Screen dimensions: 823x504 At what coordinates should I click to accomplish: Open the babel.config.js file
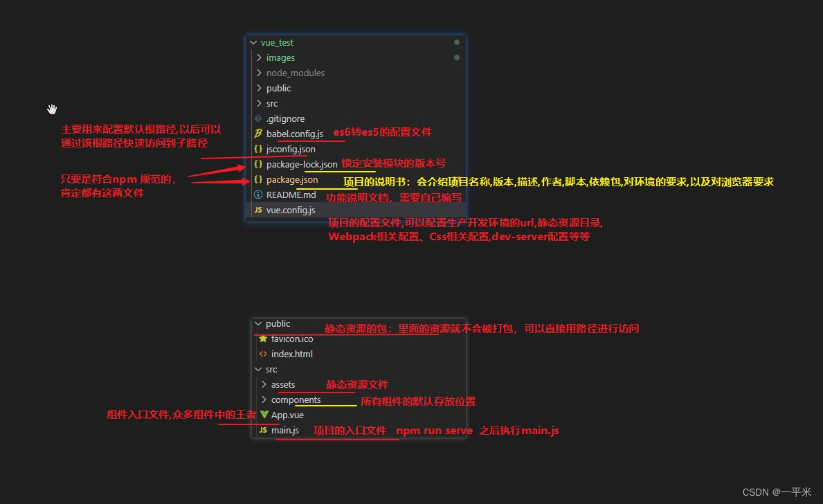pos(294,134)
